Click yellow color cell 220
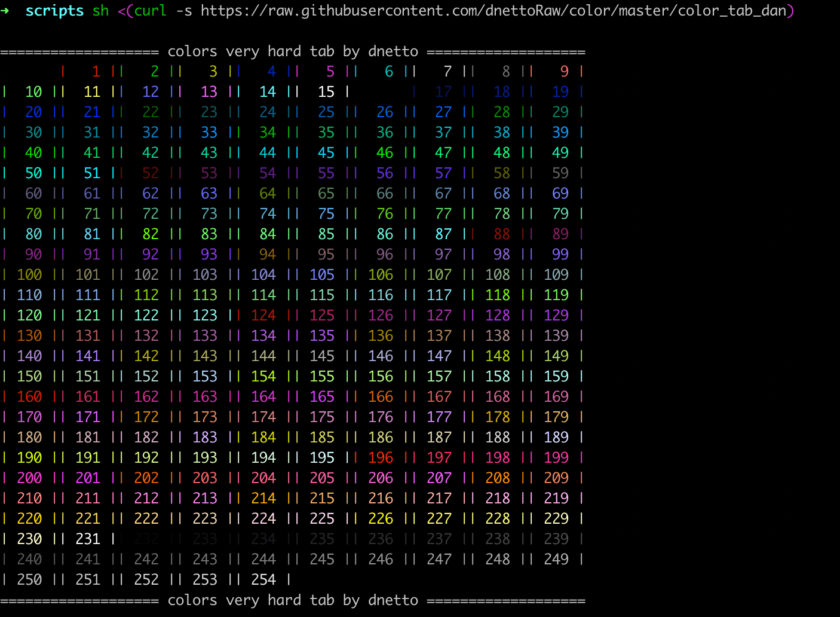Image resolution: width=840 pixels, height=617 pixels. [x=29, y=519]
